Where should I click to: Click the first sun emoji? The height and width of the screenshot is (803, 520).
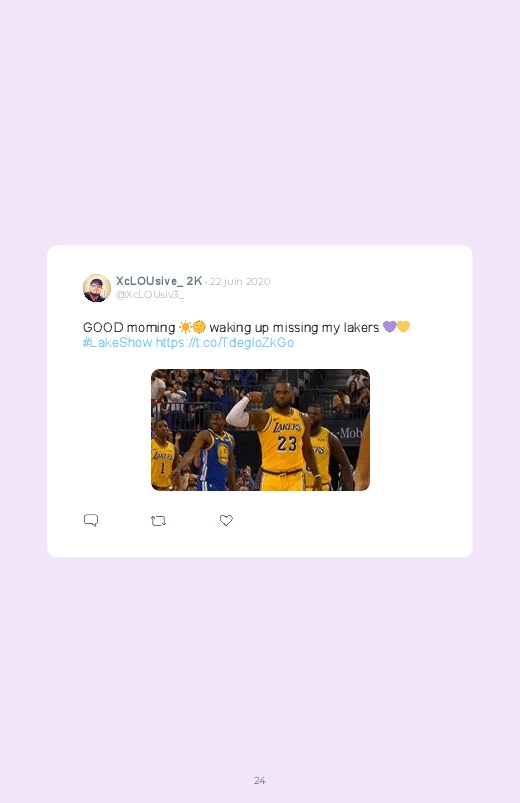pyautogui.click(x=185, y=327)
